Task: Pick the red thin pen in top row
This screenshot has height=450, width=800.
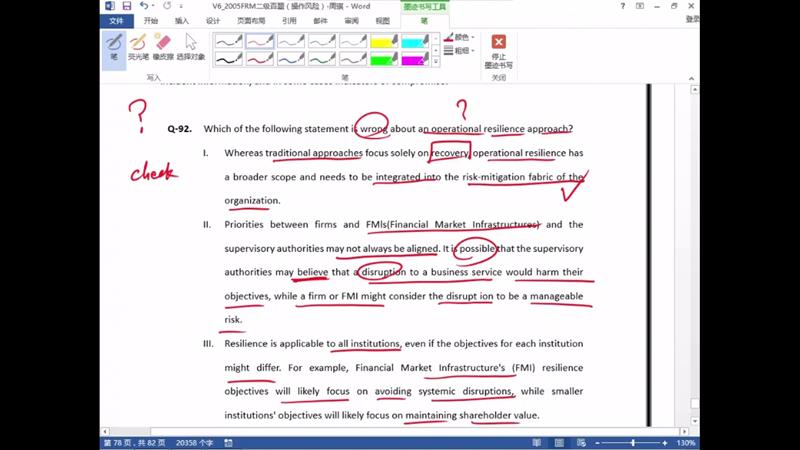Action: tap(259, 41)
